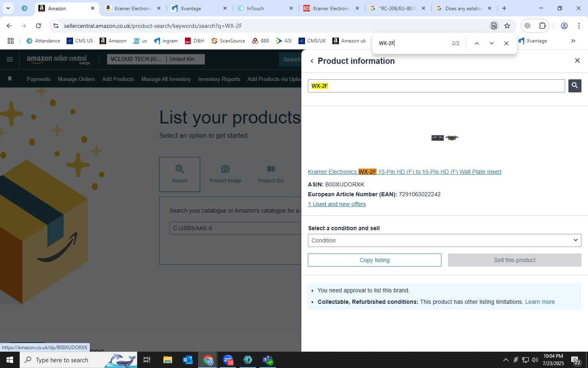
Task: Click Sell this product button
Action: 514,260
